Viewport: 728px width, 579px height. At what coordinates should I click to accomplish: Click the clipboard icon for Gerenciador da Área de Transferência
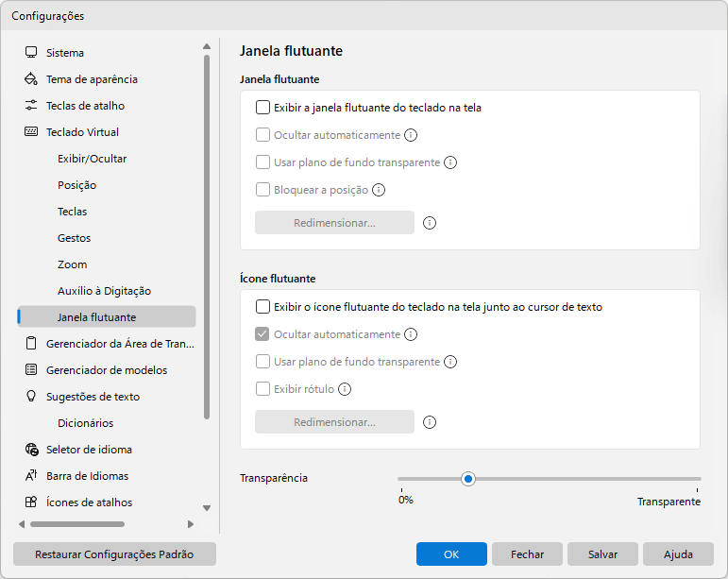click(31, 344)
